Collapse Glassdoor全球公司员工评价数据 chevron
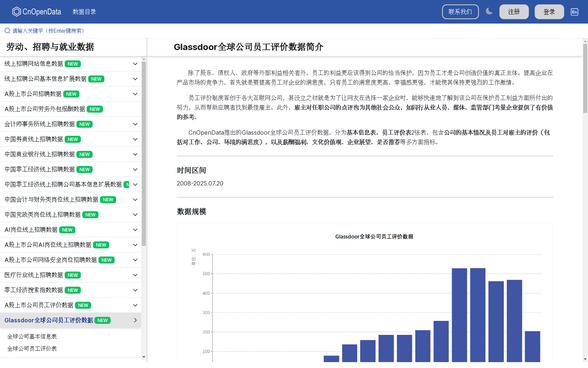 [135, 320]
